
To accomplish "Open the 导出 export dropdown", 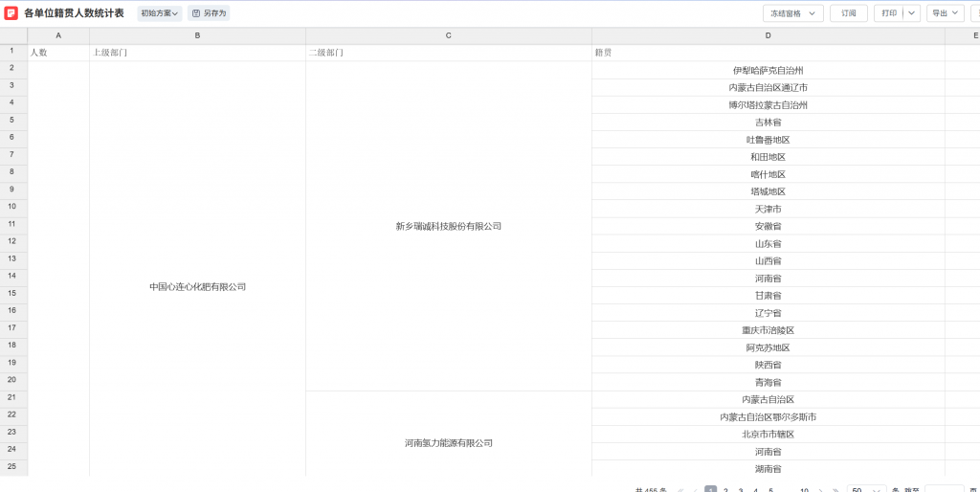I will point(946,13).
